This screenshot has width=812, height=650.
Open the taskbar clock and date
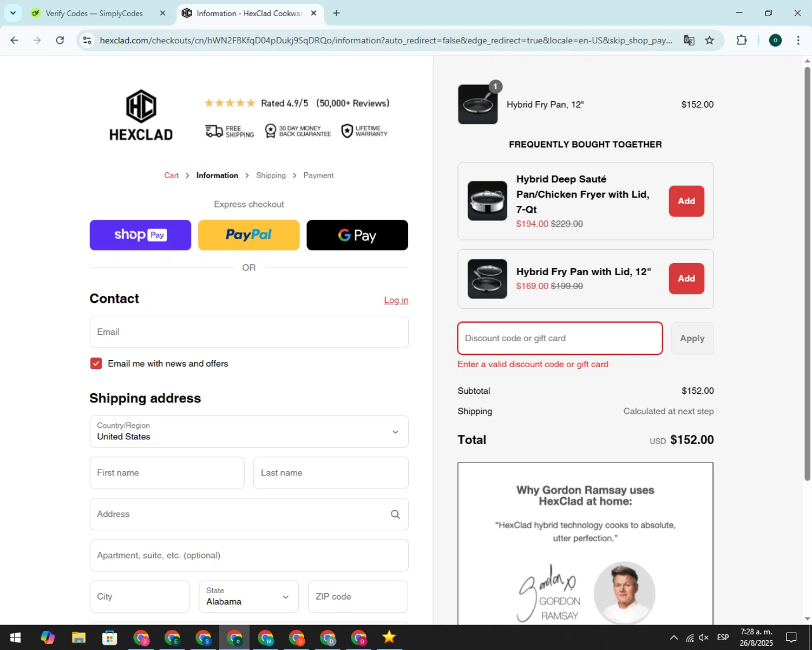(x=756, y=638)
